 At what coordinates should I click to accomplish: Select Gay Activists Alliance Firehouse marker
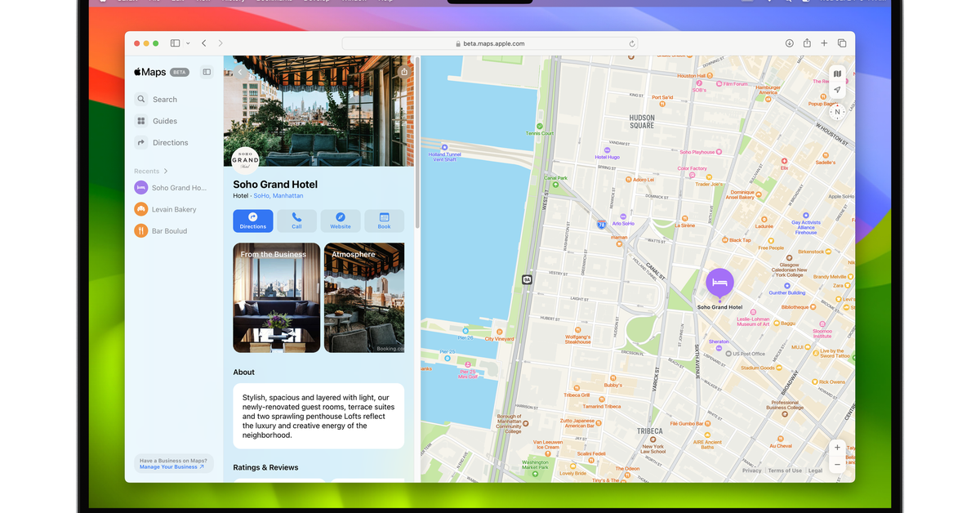806,223
